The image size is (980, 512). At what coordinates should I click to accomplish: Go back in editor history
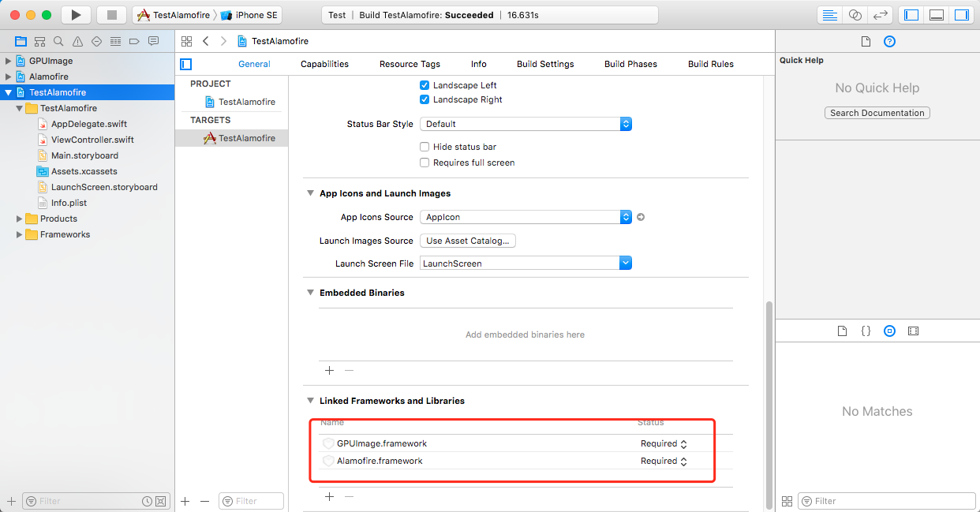[206, 41]
